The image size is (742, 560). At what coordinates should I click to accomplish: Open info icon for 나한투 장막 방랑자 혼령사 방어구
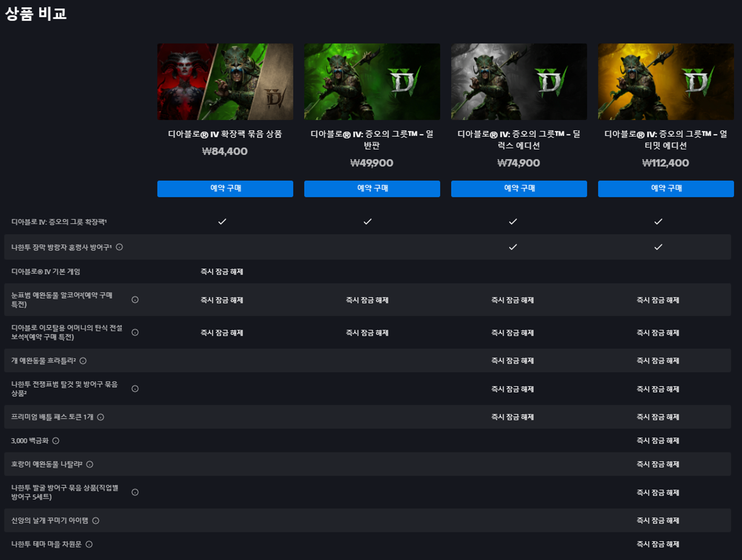click(x=119, y=247)
